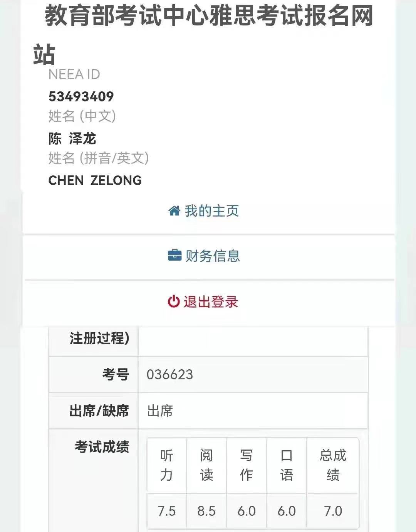Click the pinyin name CHEN ZELONG
416x532 pixels.
95,180
